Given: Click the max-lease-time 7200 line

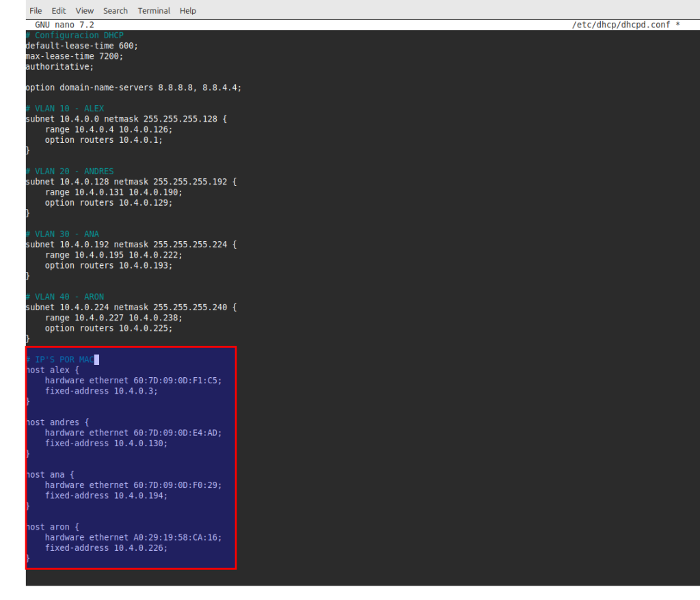Looking at the screenshot, I should click(x=74, y=56).
